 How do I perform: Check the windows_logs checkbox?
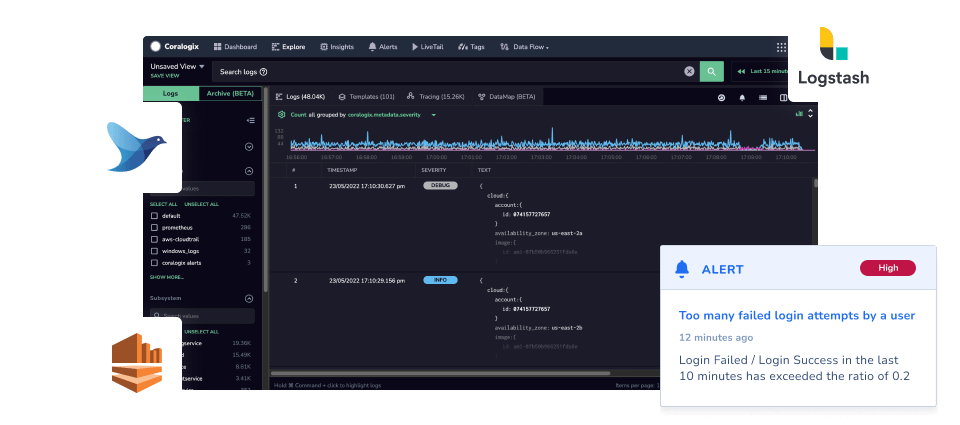(x=154, y=251)
